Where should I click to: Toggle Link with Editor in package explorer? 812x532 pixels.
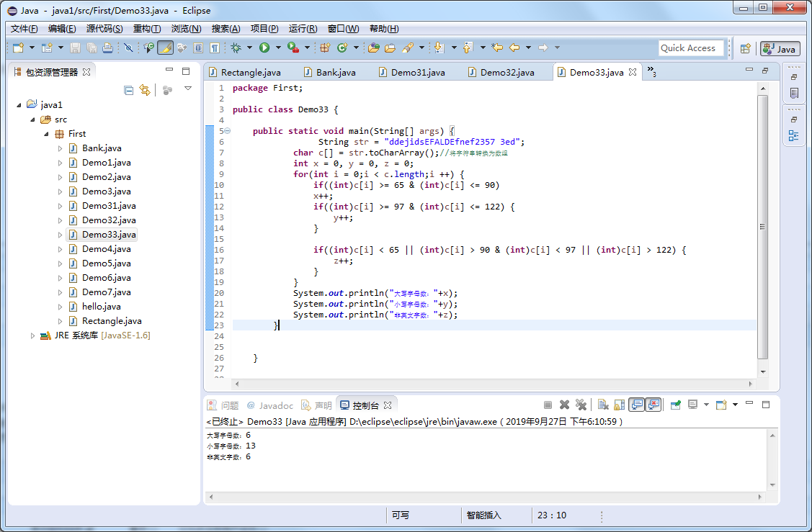(145, 90)
